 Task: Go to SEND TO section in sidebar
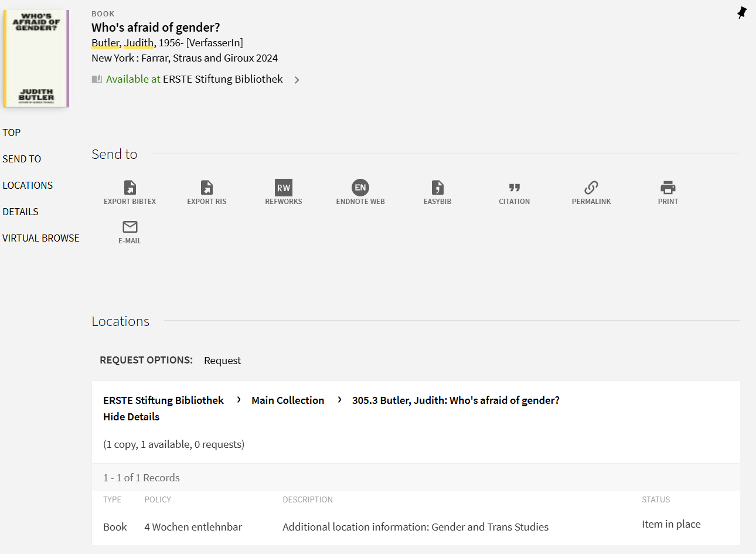click(x=22, y=159)
